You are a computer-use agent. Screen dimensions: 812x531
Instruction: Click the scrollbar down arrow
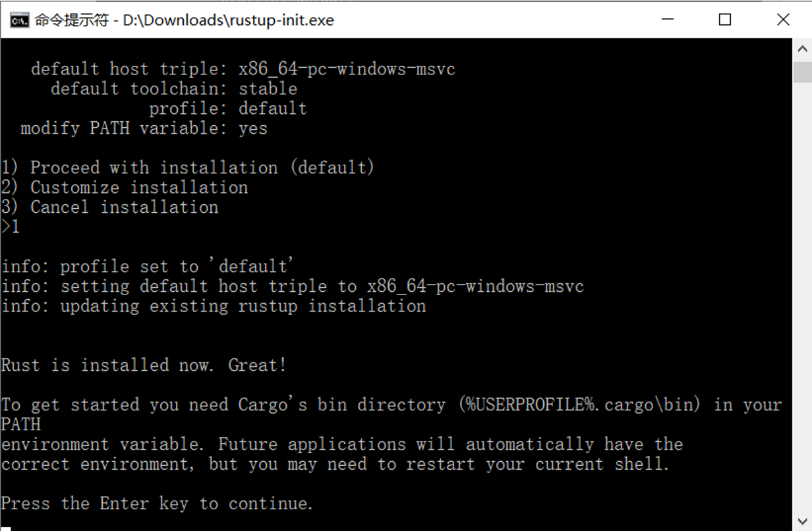coord(802,520)
